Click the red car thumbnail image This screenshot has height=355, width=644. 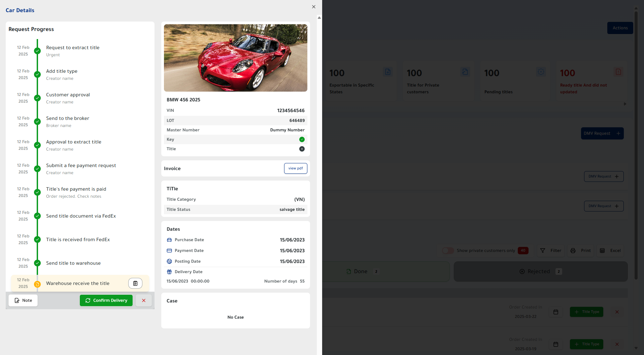(236, 58)
